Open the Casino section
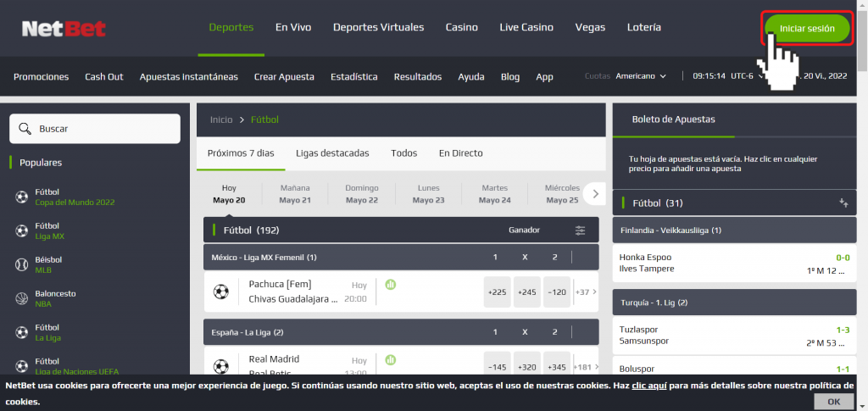Viewport: 868px width, 411px height. 462,27
